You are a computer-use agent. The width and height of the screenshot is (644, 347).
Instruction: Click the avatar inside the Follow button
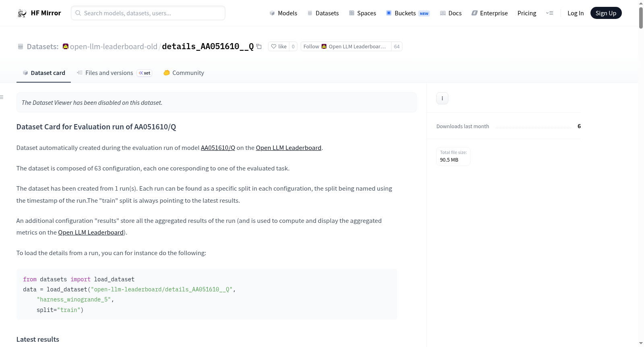(324, 46)
